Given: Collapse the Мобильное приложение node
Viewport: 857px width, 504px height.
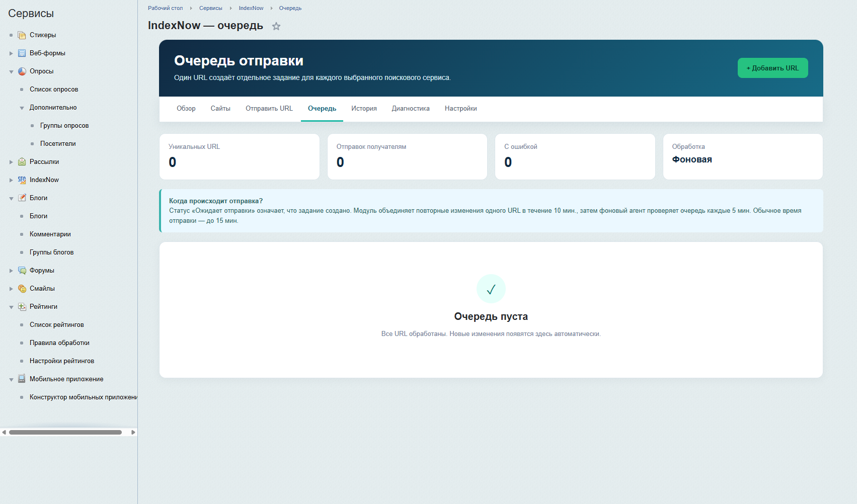Looking at the screenshot, I should [11, 380].
